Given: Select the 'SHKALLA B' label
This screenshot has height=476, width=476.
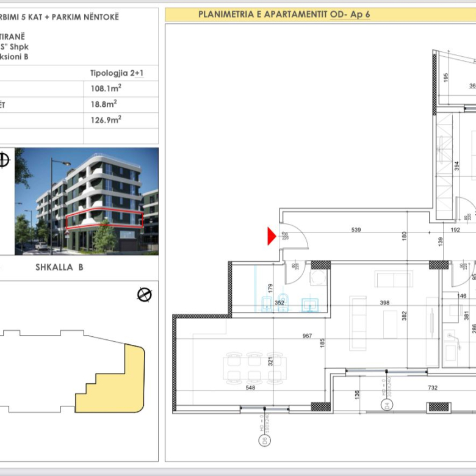Looking at the screenshot, I should (x=60, y=267).
